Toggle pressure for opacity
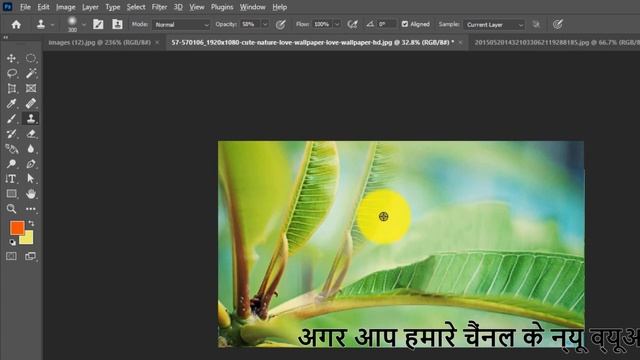Image resolution: width=640 pixels, height=360 pixels. (x=280, y=24)
